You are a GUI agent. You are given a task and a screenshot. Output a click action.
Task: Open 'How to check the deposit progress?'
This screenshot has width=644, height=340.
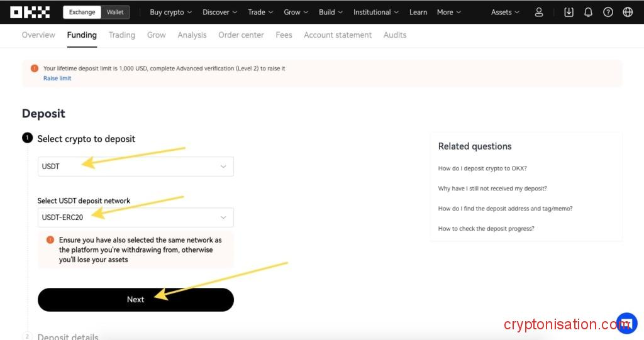486,229
